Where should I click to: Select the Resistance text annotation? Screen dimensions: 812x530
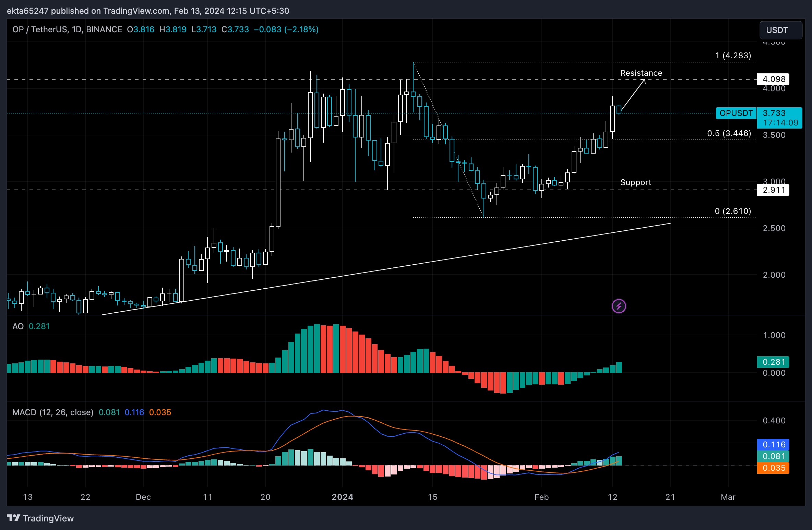641,73
